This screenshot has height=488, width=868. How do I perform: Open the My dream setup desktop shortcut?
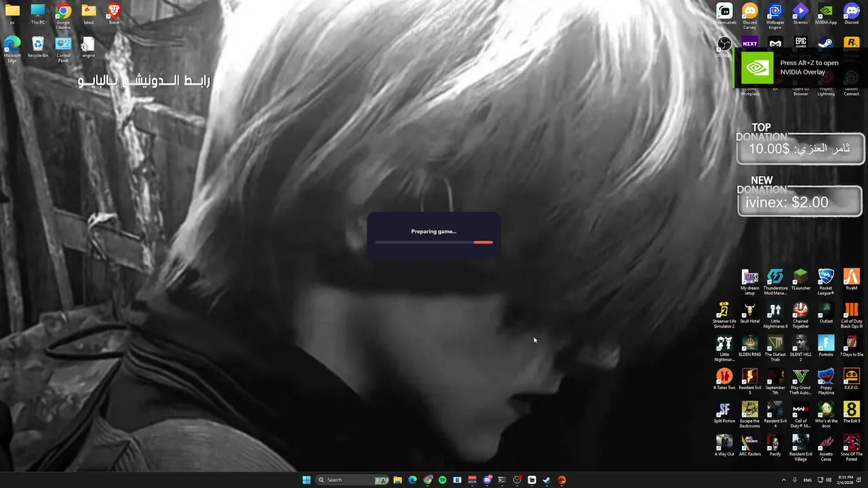click(x=750, y=282)
